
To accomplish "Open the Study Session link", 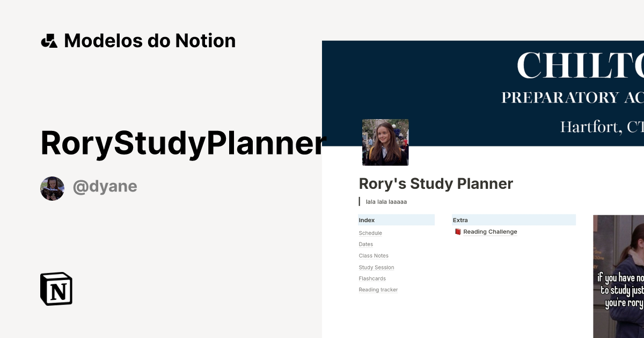I will click(376, 267).
